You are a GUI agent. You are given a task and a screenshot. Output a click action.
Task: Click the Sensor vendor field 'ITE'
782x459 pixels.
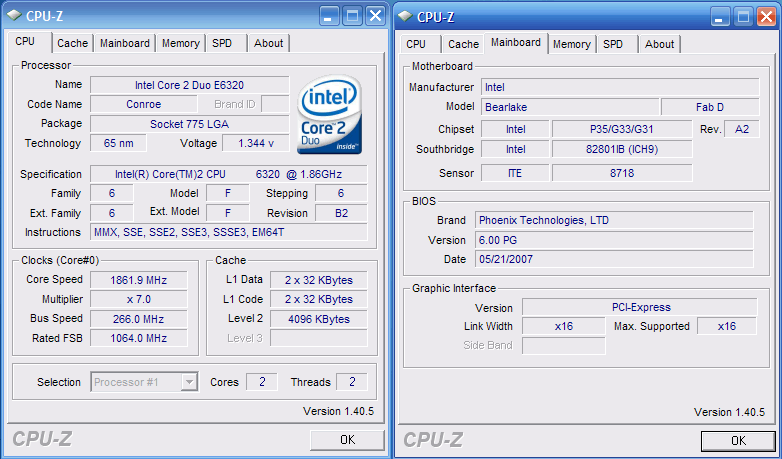click(x=515, y=173)
